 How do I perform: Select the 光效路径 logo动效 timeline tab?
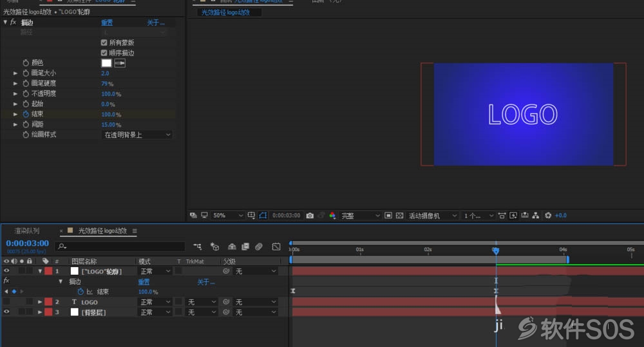102,230
